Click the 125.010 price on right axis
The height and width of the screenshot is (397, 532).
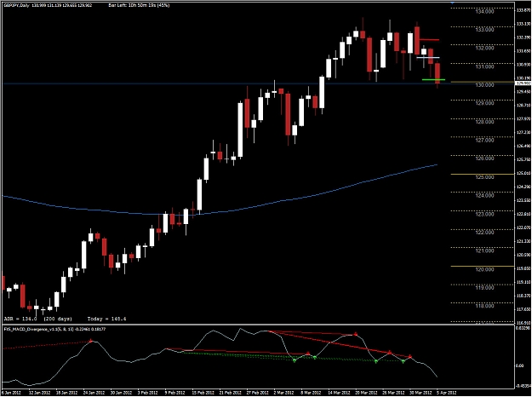(523, 173)
